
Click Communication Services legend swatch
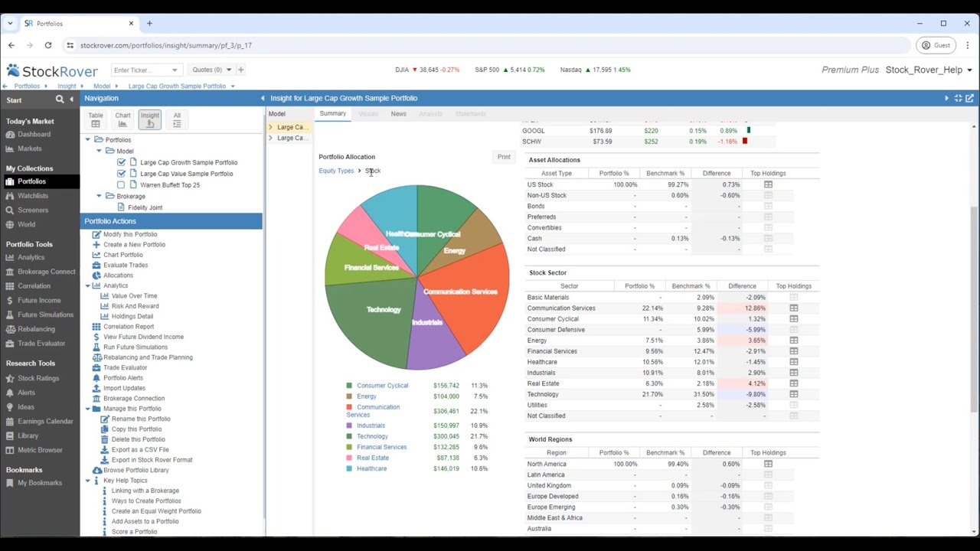click(x=349, y=407)
